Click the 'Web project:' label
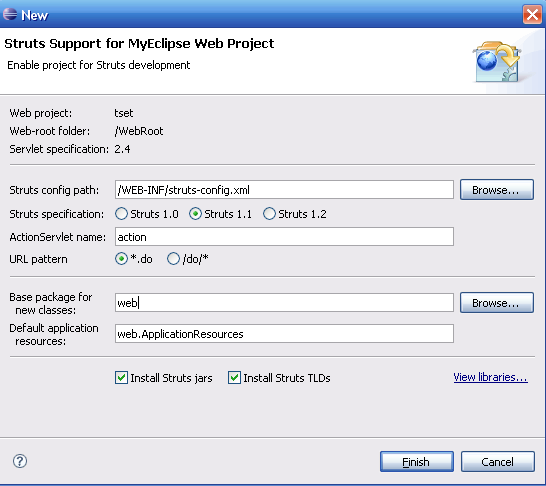Image resolution: width=546 pixels, height=486 pixels. click(40, 113)
